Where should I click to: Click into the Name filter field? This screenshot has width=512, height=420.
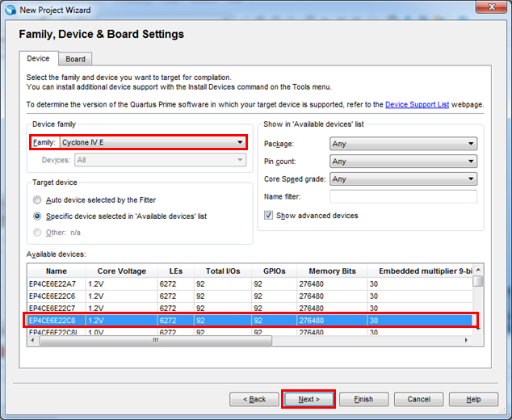[x=403, y=196]
